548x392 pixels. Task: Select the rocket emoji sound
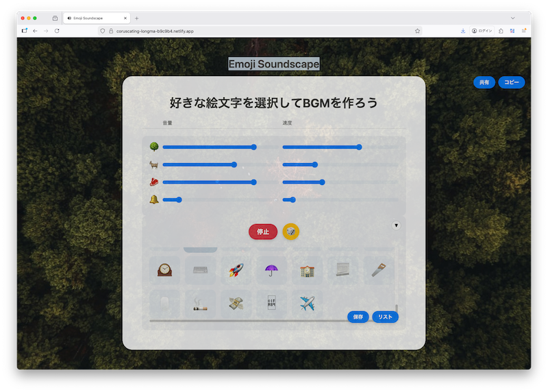(x=236, y=271)
